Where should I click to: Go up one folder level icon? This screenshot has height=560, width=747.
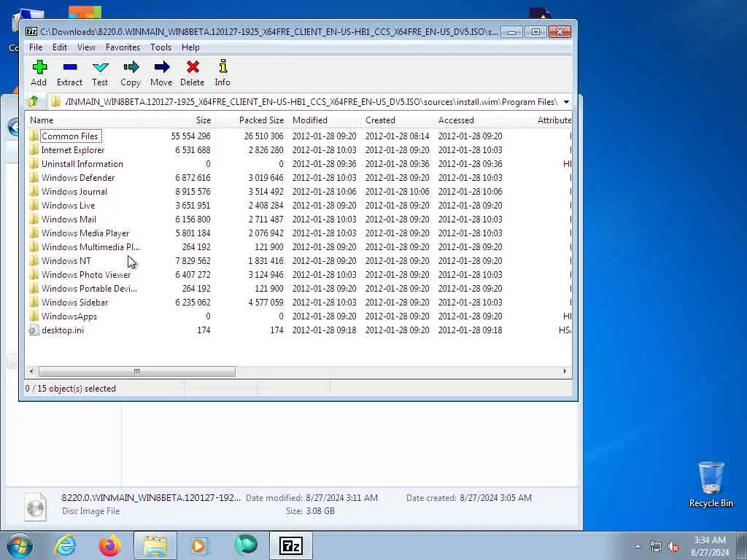coord(34,101)
